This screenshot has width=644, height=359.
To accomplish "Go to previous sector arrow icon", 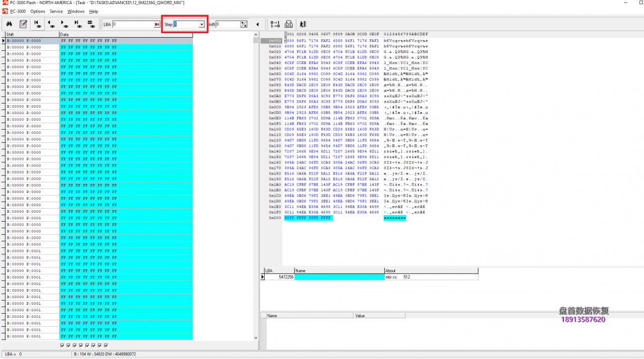I will pyautogui.click(x=51, y=24).
